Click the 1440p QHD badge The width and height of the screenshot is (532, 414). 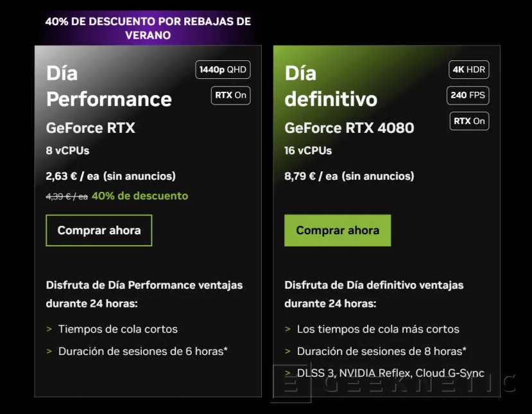pos(222,69)
